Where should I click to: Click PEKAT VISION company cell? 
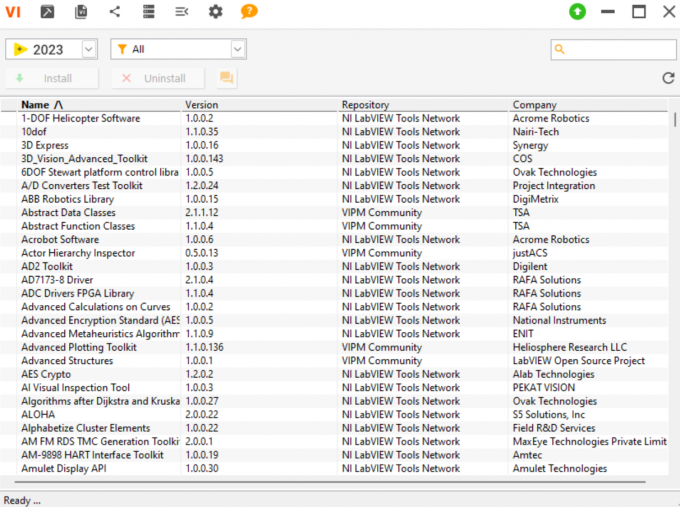click(544, 387)
